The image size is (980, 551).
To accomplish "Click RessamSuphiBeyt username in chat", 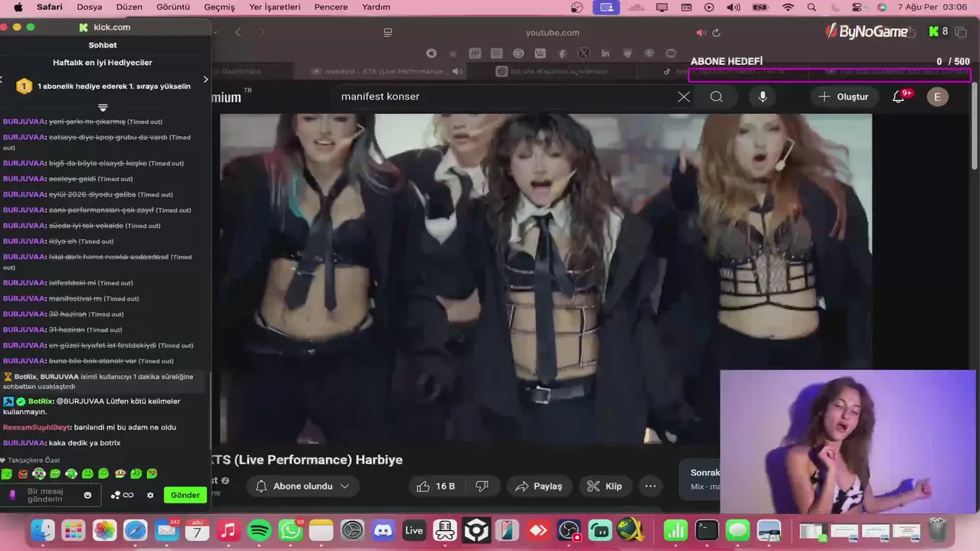I will click(36, 427).
